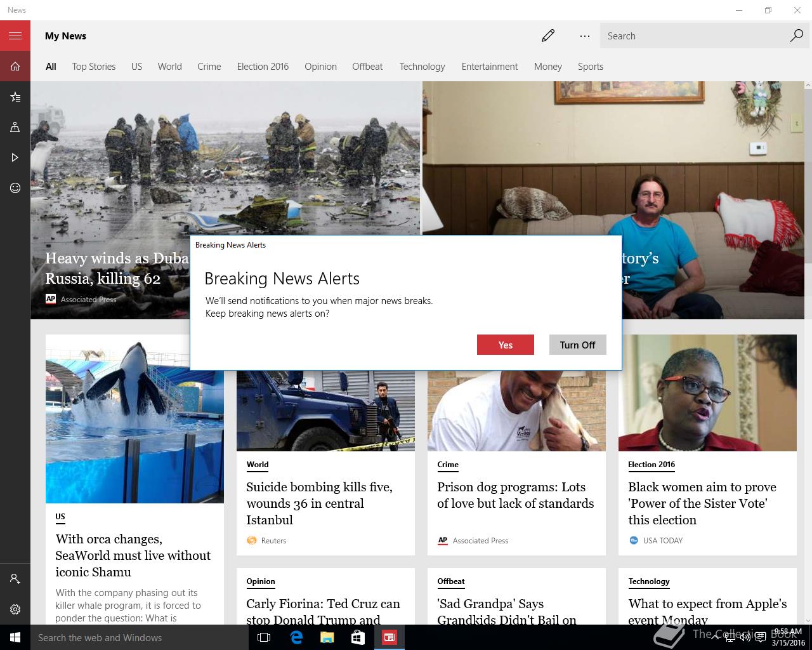Open the Videos play icon in sidebar
The width and height of the screenshot is (812, 650).
(15, 157)
